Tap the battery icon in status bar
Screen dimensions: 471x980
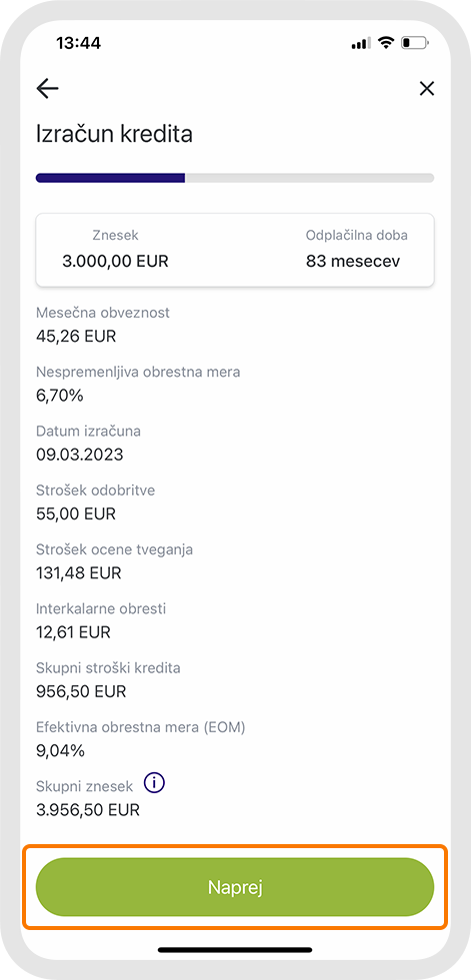coord(416,43)
